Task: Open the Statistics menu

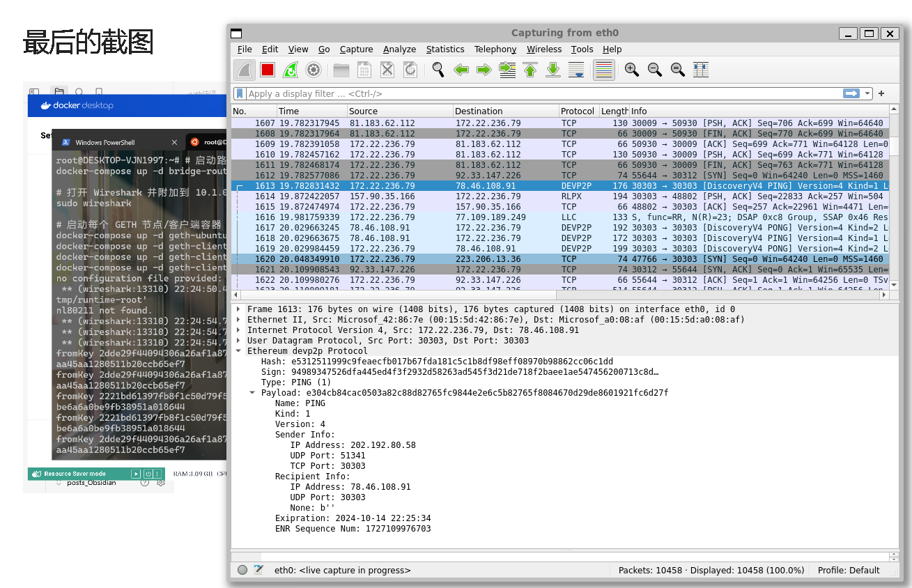Action: pos(445,49)
